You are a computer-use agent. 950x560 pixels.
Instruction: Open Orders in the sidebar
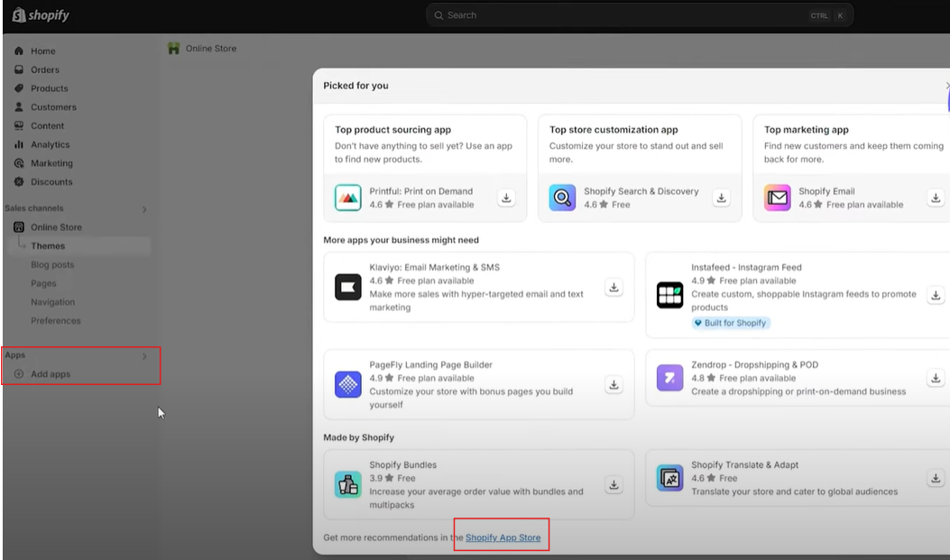pyautogui.click(x=45, y=69)
